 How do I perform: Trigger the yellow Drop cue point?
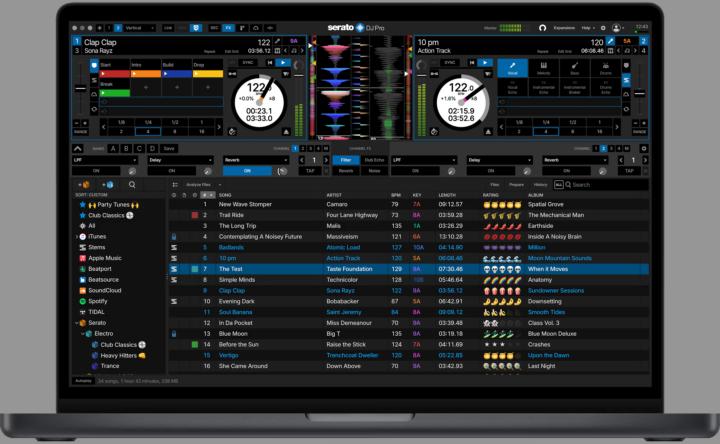[208, 73]
